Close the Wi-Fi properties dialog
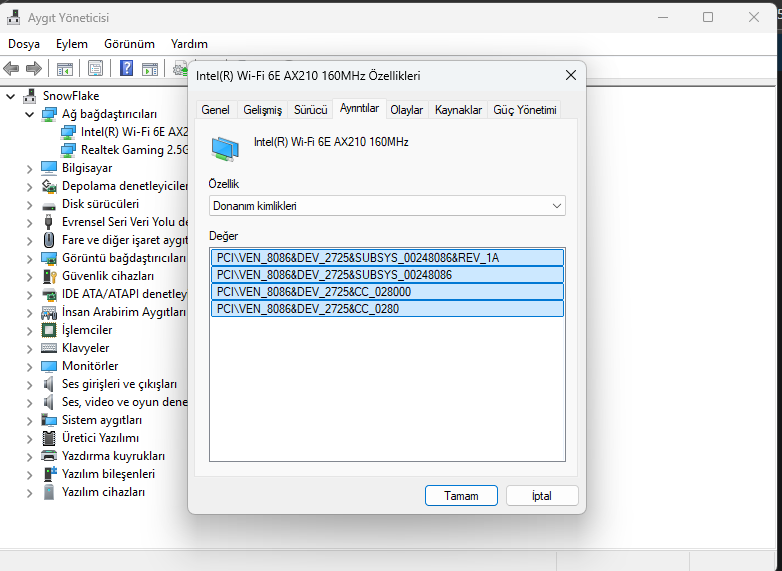 point(571,75)
